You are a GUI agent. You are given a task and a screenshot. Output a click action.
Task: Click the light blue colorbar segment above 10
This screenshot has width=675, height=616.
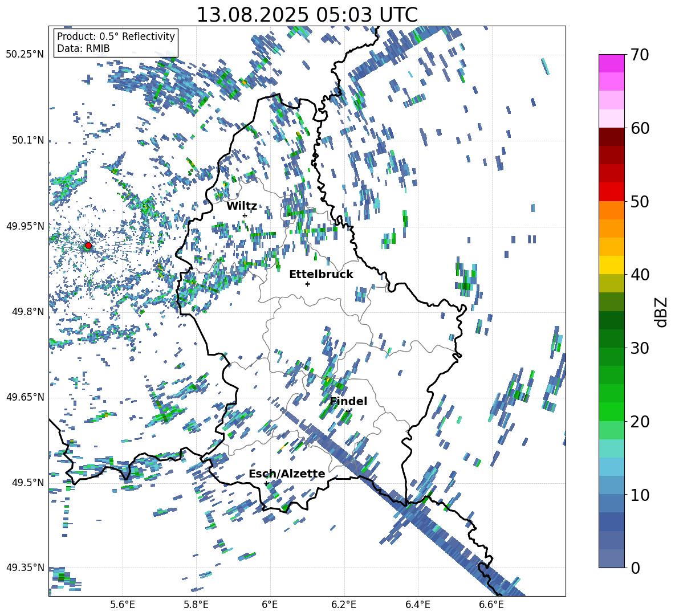[x=612, y=486]
